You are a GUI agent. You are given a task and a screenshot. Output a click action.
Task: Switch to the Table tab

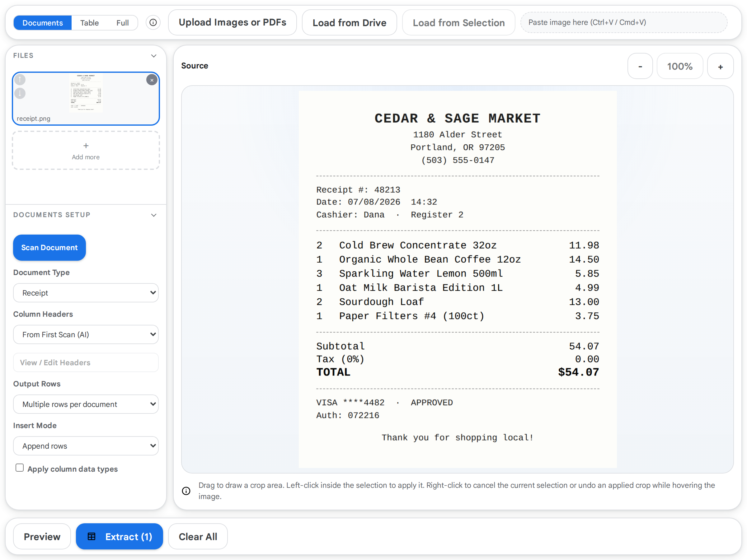point(90,23)
